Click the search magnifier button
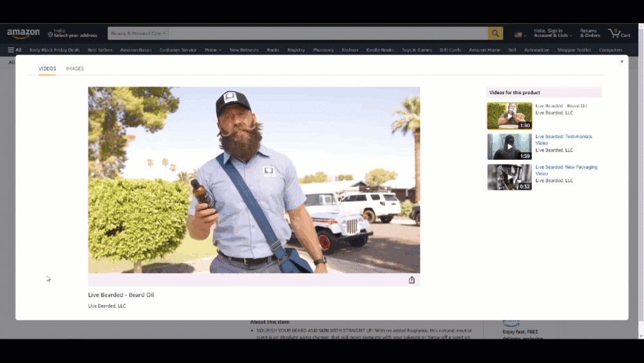 point(495,34)
